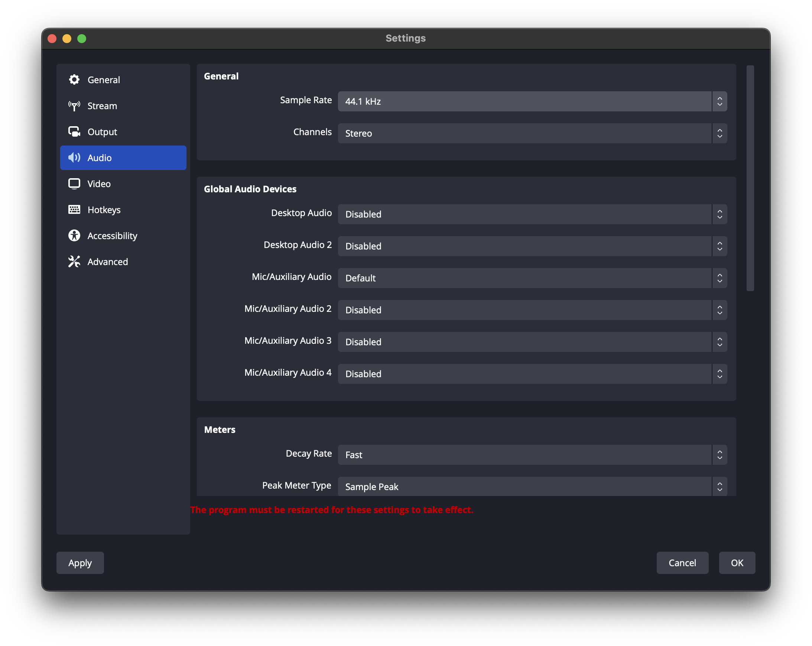Switch to the Video settings section
Viewport: 812px width, 646px height.
(x=99, y=184)
